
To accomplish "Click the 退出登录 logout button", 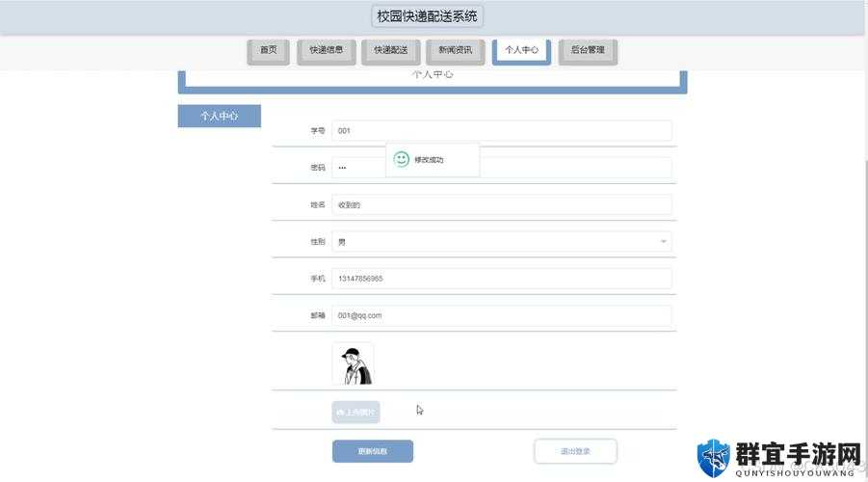I will coord(575,451).
